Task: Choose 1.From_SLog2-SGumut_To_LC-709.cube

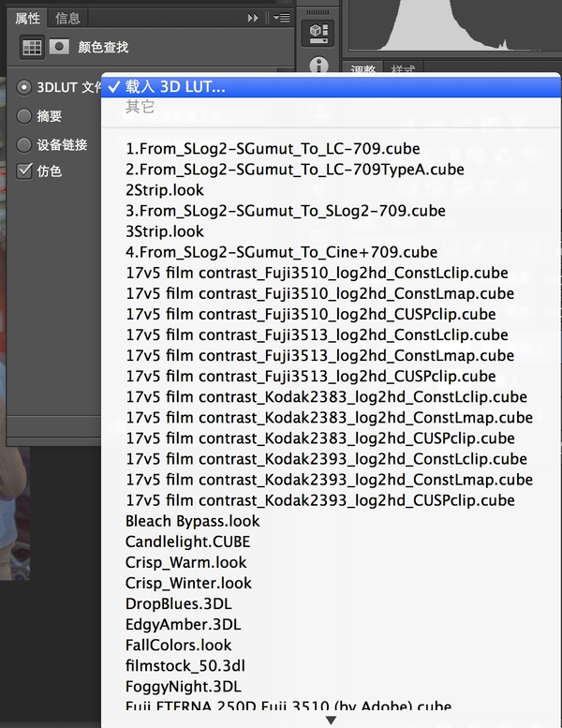Action: pyautogui.click(x=331, y=149)
